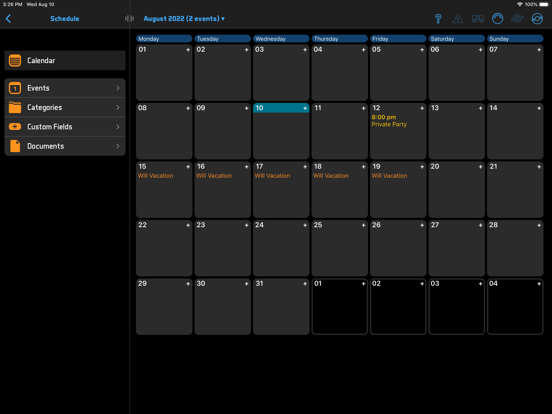552x414 pixels.
Task: Select Calendar in the sidebar
Action: click(65, 61)
